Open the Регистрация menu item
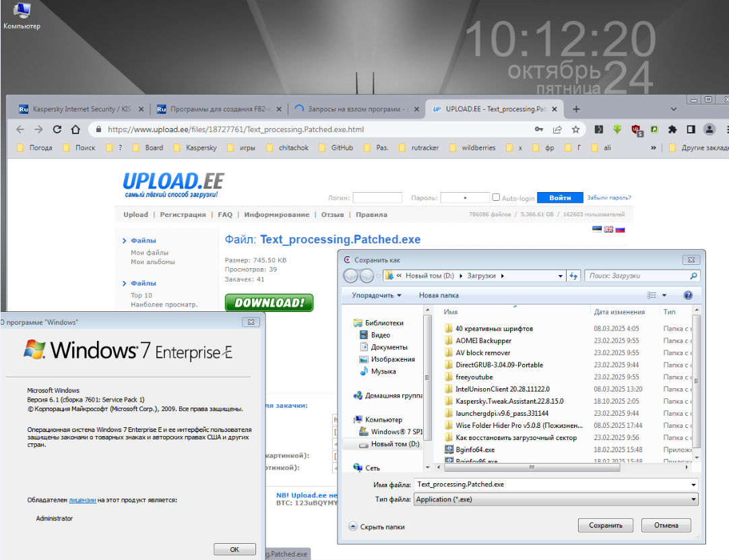Image resolution: width=729 pixels, height=560 pixels. (x=183, y=215)
